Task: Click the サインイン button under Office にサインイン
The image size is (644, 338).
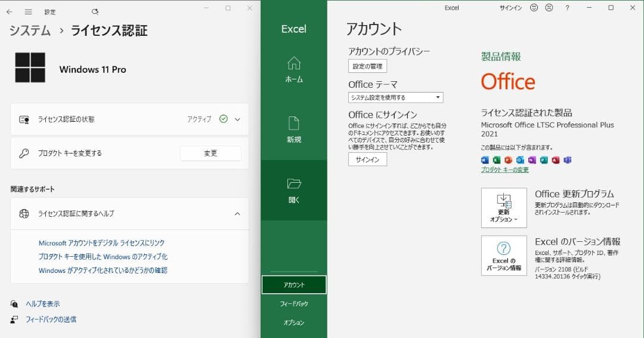Action: click(367, 159)
